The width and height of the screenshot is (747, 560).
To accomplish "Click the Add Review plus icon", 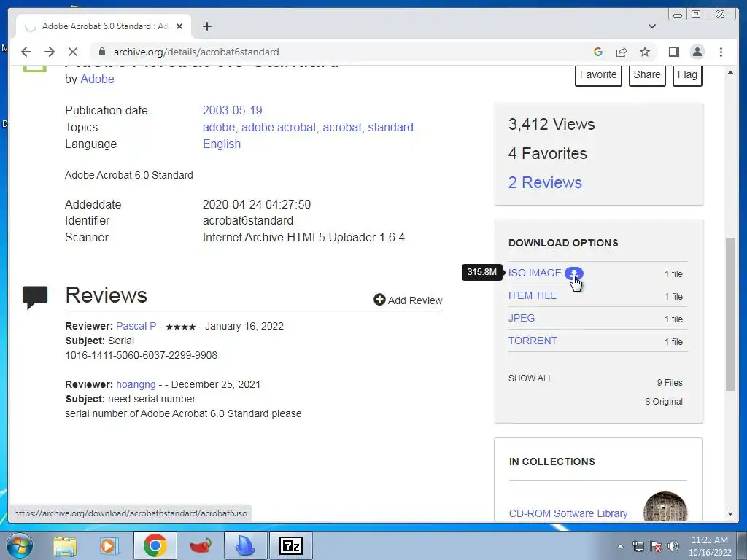I will pos(379,300).
